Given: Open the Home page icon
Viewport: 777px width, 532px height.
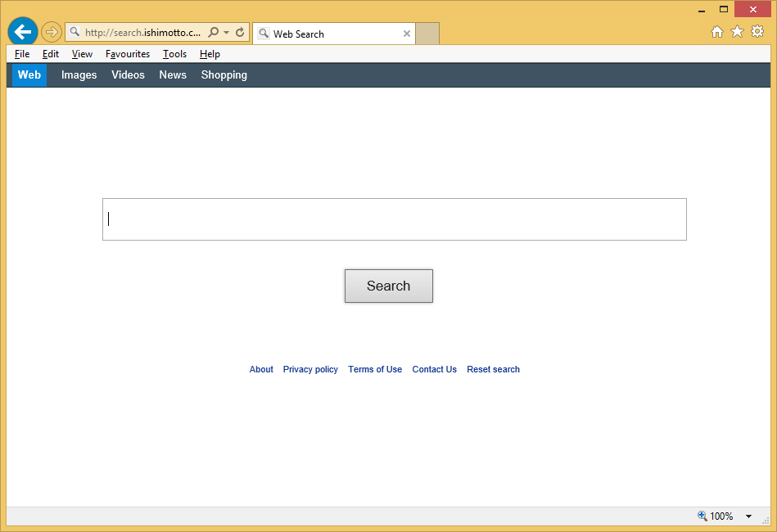Looking at the screenshot, I should coord(716,32).
